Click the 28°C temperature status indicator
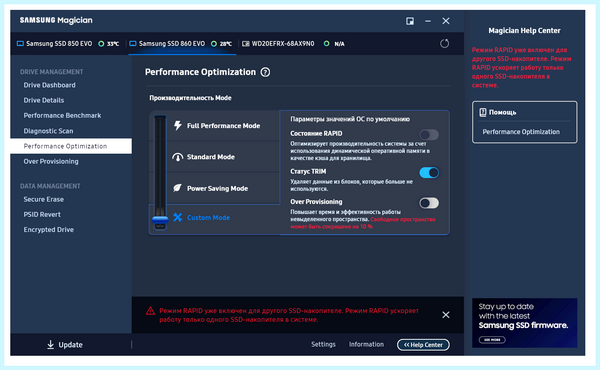The image size is (600, 370). (x=214, y=44)
